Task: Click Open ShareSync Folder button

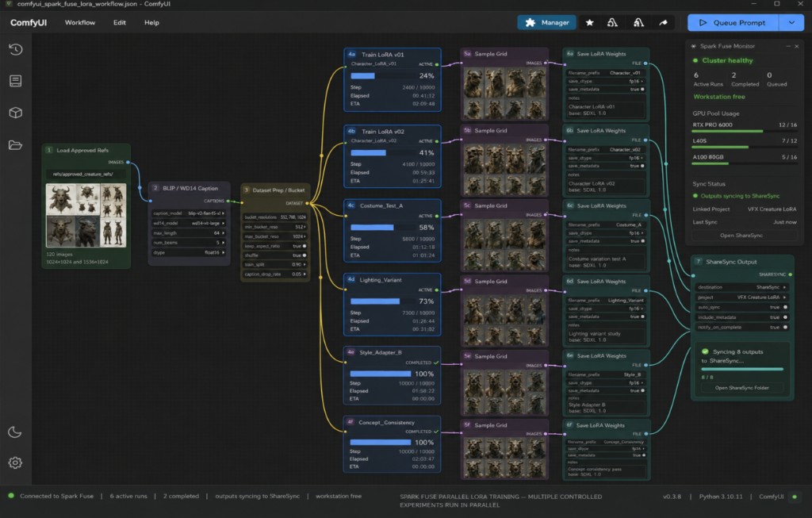Action: click(741, 387)
